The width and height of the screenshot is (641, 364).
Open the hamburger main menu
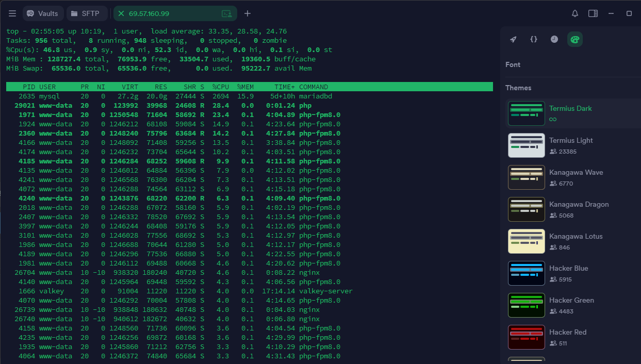[x=12, y=13]
